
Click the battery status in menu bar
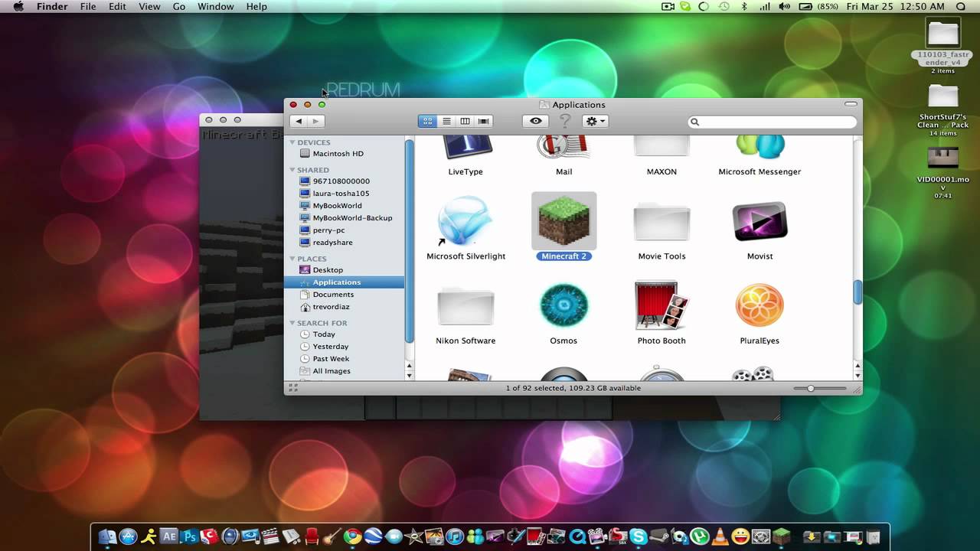[817, 6]
